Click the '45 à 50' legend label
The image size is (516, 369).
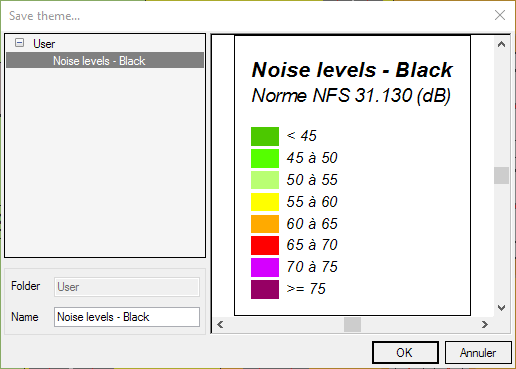click(312, 158)
